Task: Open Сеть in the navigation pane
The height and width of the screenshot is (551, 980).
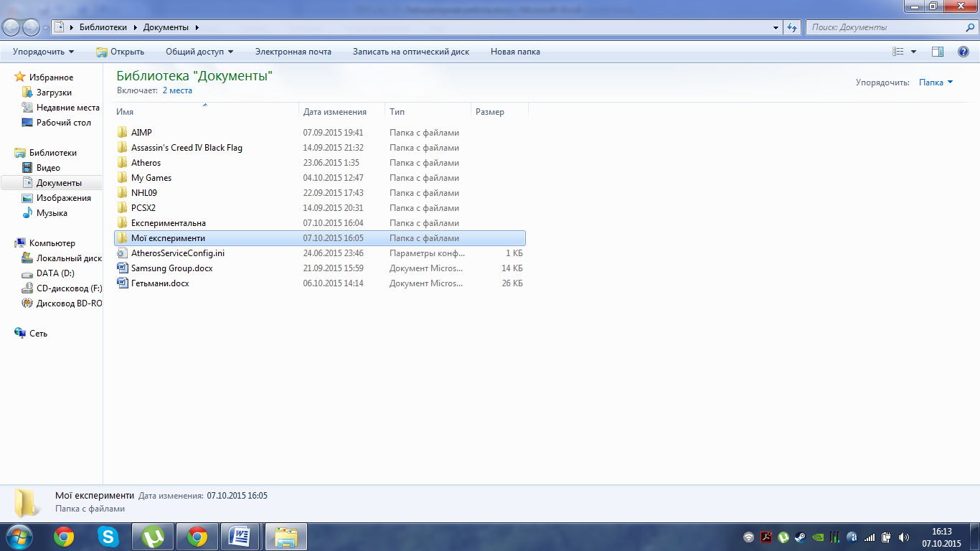Action: click(x=38, y=334)
